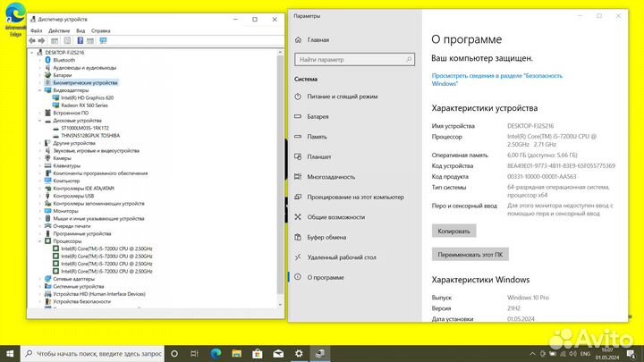The image size is (644, 362).
Task: Open Общие возможности settings page
Action: (x=336, y=217)
